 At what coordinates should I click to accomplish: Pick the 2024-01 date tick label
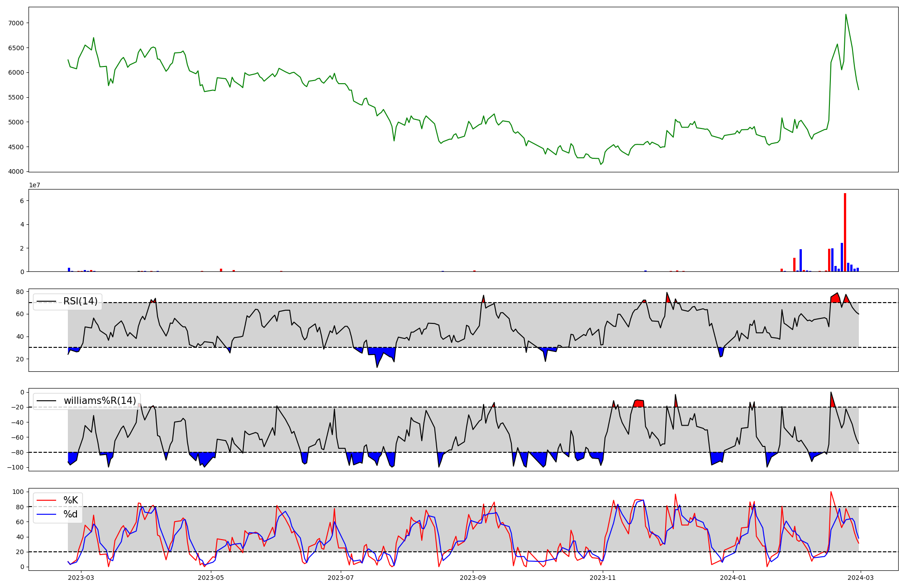[x=733, y=577]
